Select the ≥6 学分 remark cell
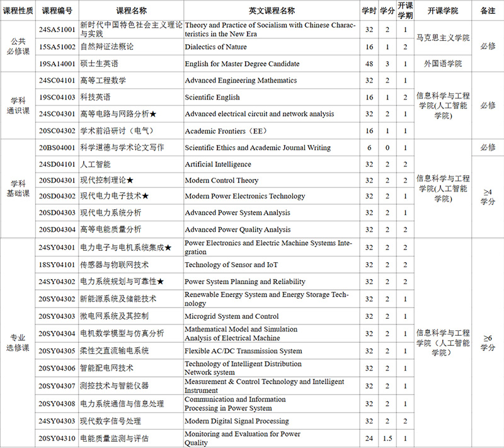 coord(488,343)
